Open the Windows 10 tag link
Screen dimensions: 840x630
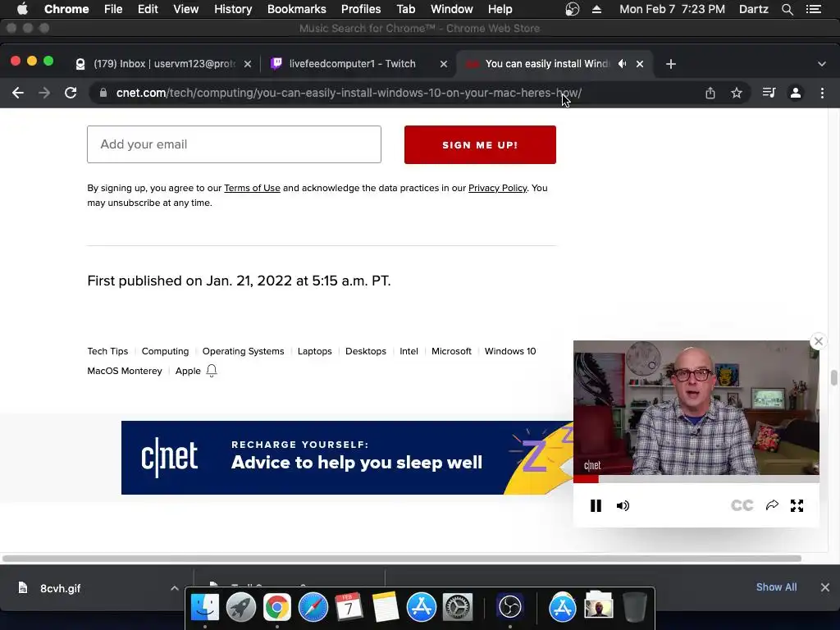[510, 351]
